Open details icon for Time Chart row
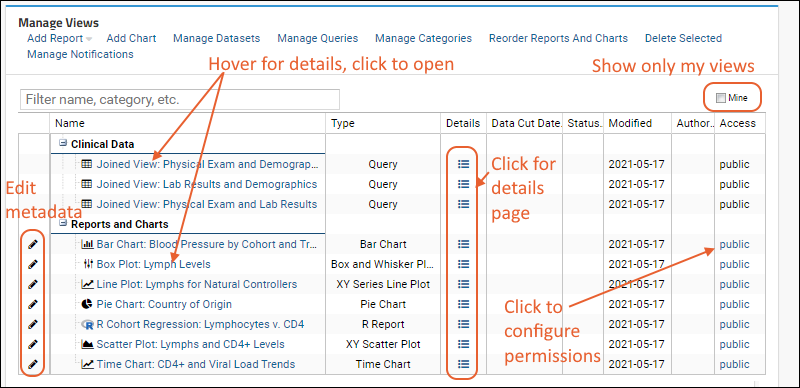This screenshot has height=388, width=800. click(463, 364)
